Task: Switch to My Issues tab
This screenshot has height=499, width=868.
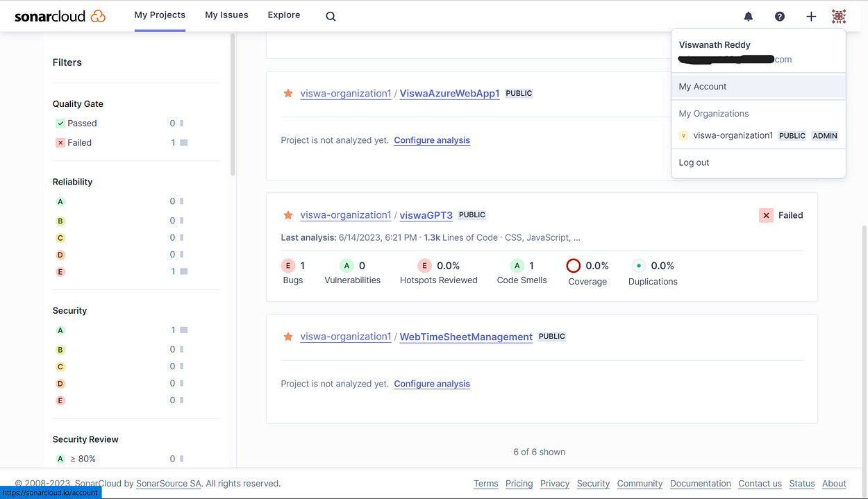Action: pos(226,15)
